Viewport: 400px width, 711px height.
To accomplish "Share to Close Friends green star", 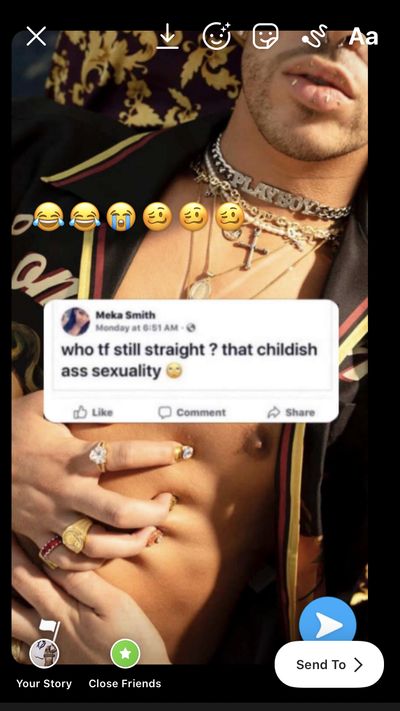I will 125,653.
